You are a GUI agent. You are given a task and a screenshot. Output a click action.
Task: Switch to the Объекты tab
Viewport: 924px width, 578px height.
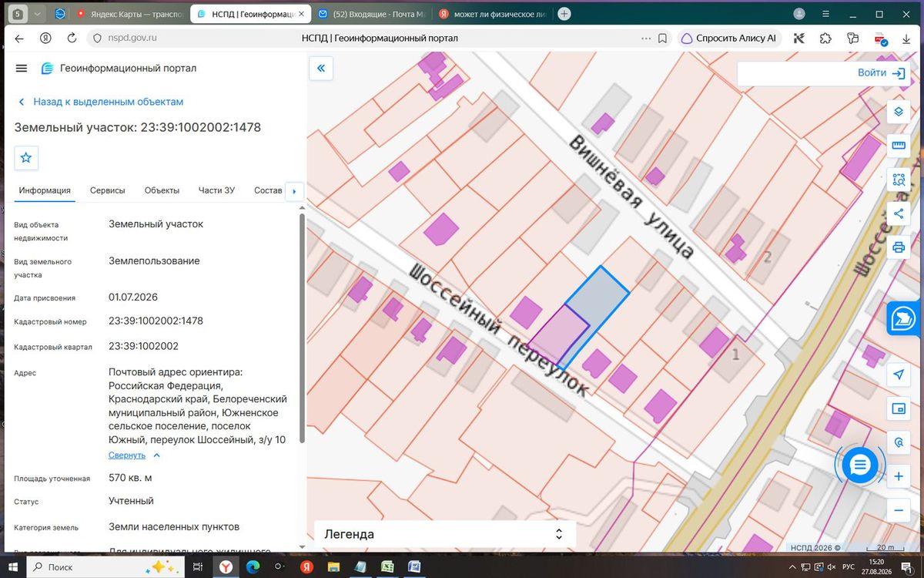click(x=162, y=190)
